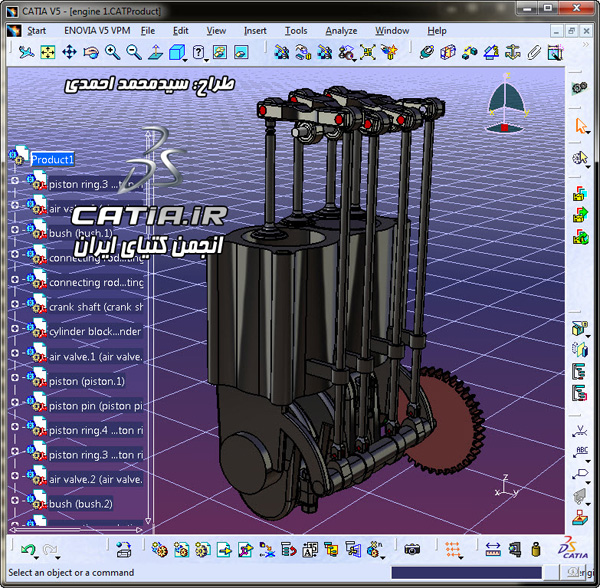Click the command input field in status bar

[466, 573]
